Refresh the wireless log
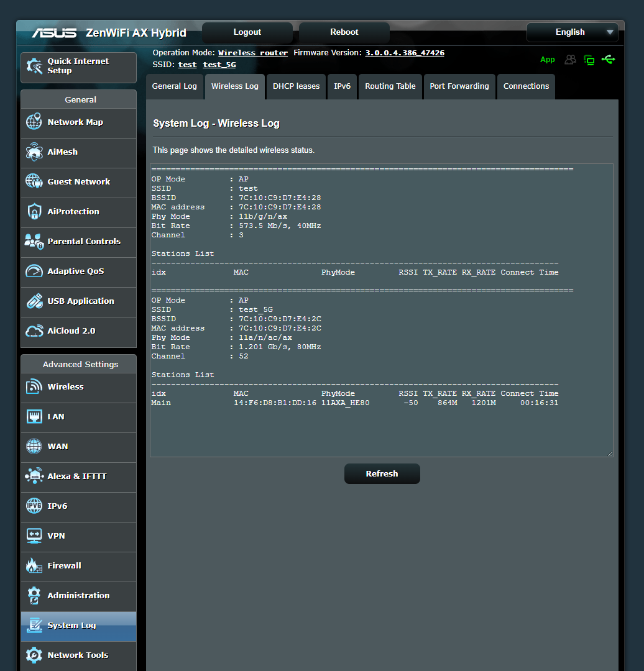Viewport: 644px width, 671px height. [382, 473]
